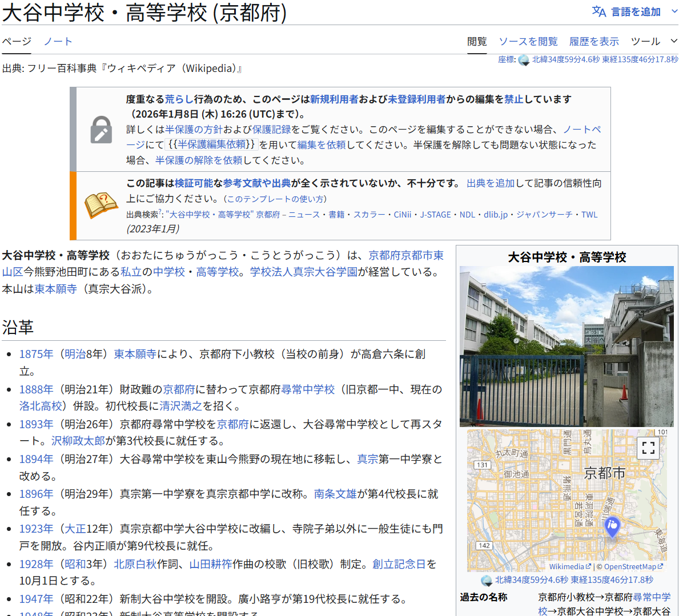679x616 pixels.
Task: Open the 参考文献や出典 link
Action: point(257,183)
